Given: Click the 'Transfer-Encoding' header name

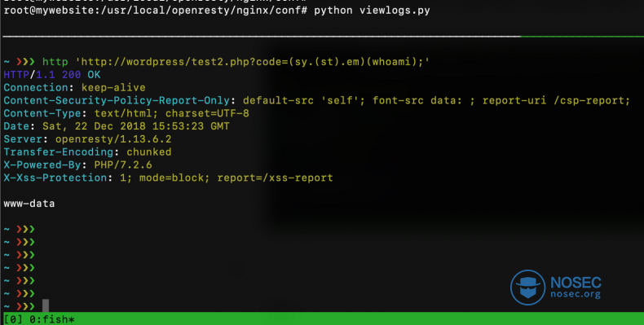Looking at the screenshot, I should pos(59,152).
